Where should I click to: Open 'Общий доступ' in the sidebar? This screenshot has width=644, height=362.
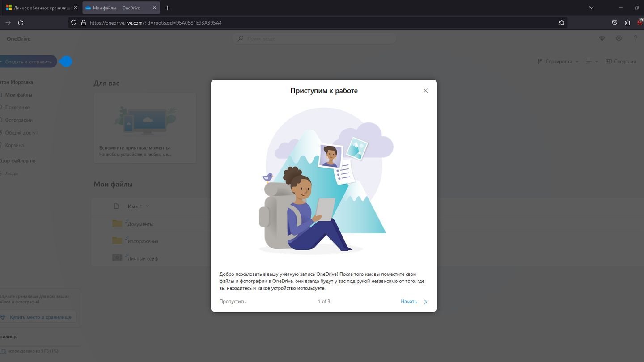[21, 133]
